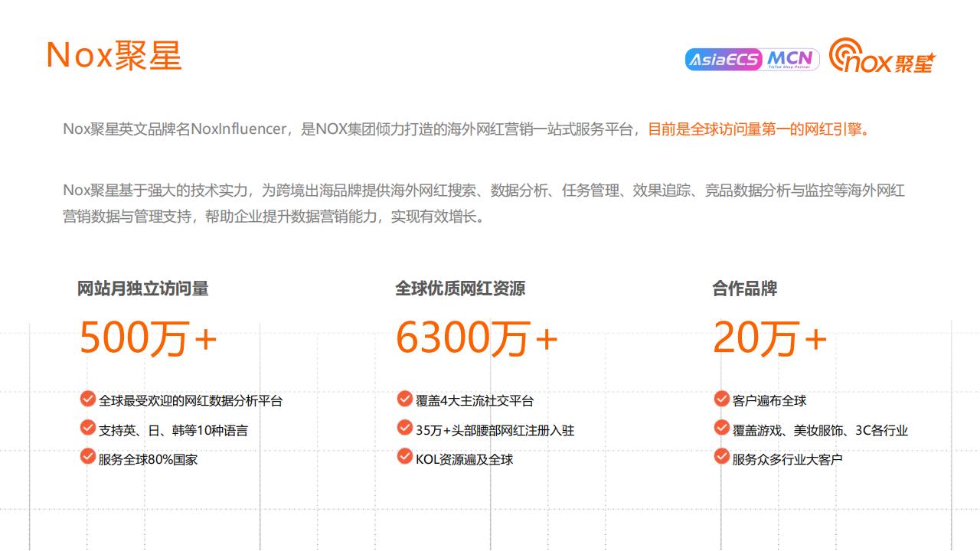Click the heading 网站月独立访问量
This screenshot has height=551, width=980.
[x=142, y=289]
